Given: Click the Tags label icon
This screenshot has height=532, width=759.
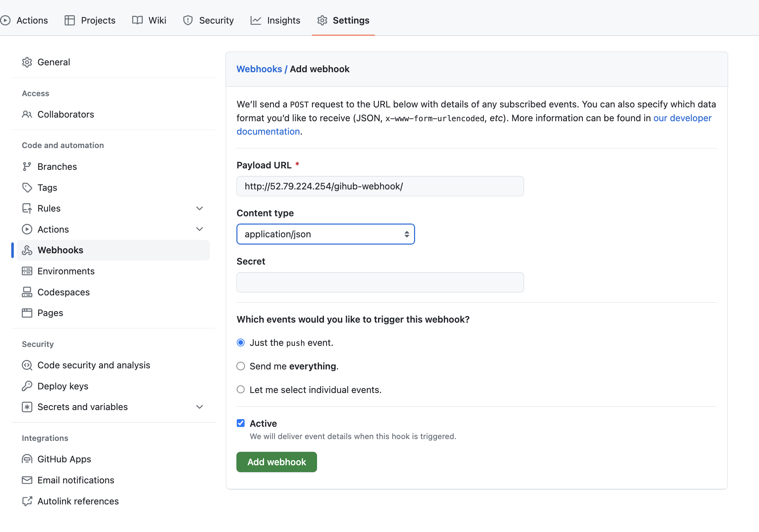Looking at the screenshot, I should [27, 188].
